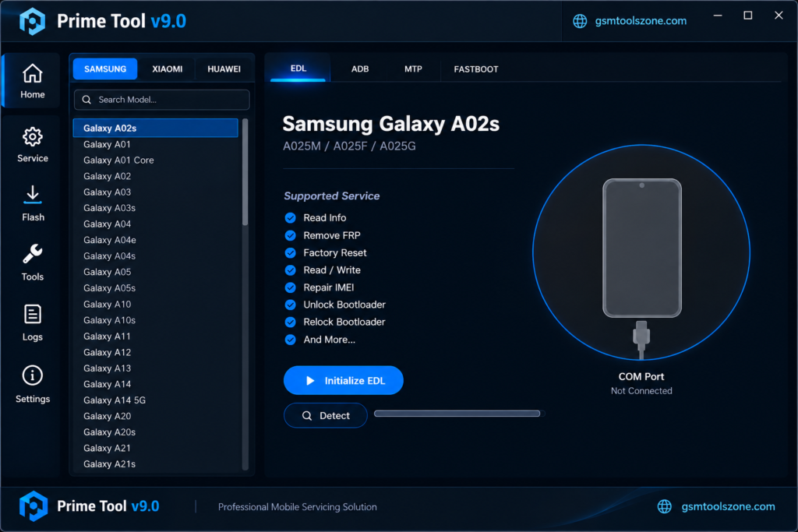This screenshot has height=532, width=798.
Task: Click the Relock Bootloader check mark
Action: (290, 322)
